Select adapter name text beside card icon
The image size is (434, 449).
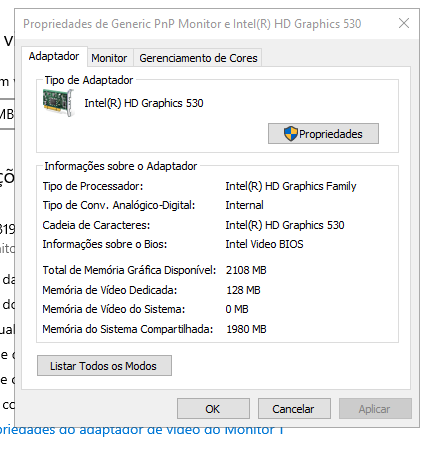[x=144, y=103]
